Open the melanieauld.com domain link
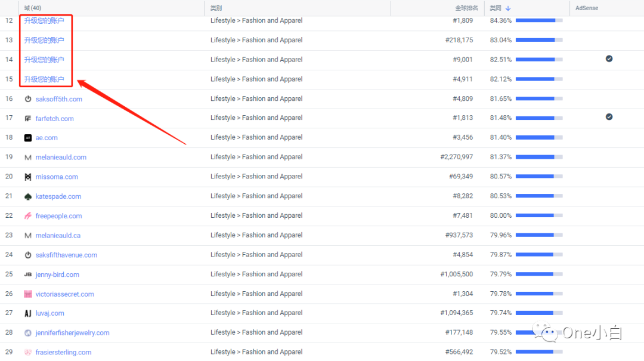Viewport: 644px width, 361px height. click(x=61, y=157)
